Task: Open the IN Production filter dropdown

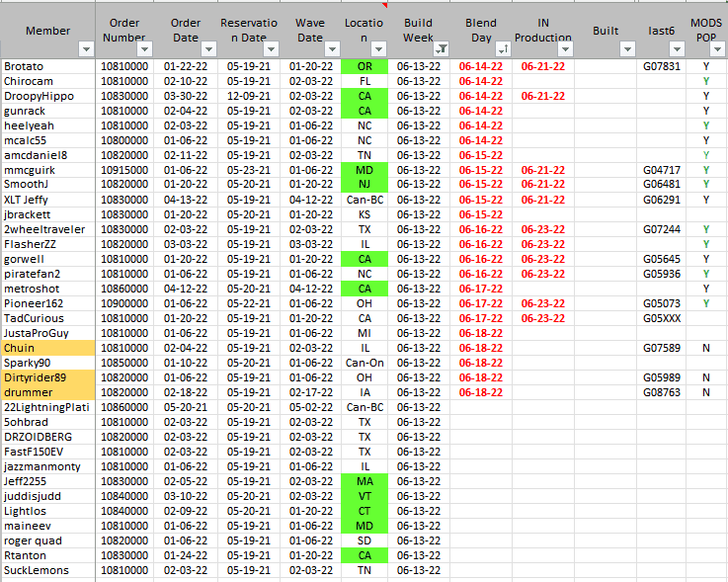Action: 564,48
